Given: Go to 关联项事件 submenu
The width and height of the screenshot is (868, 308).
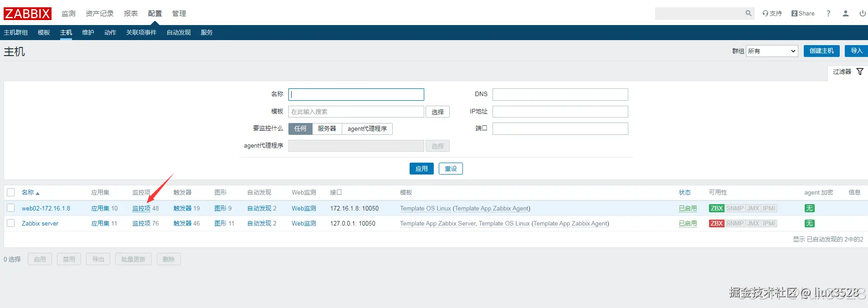Looking at the screenshot, I should [x=141, y=32].
